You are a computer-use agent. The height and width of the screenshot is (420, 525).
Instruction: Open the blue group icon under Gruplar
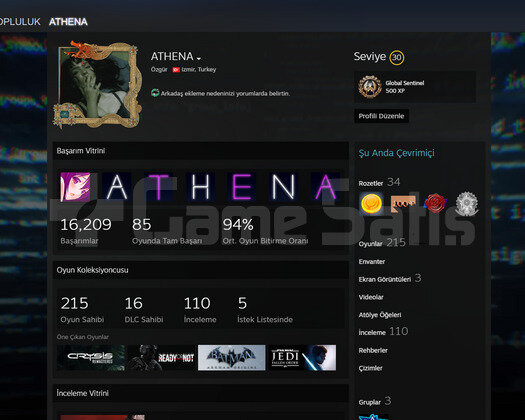pyautogui.click(x=373, y=417)
